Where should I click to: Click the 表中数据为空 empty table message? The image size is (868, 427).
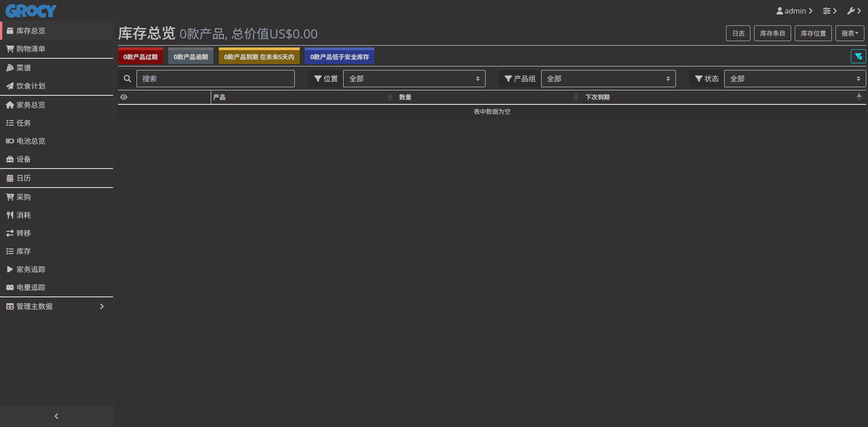point(492,112)
